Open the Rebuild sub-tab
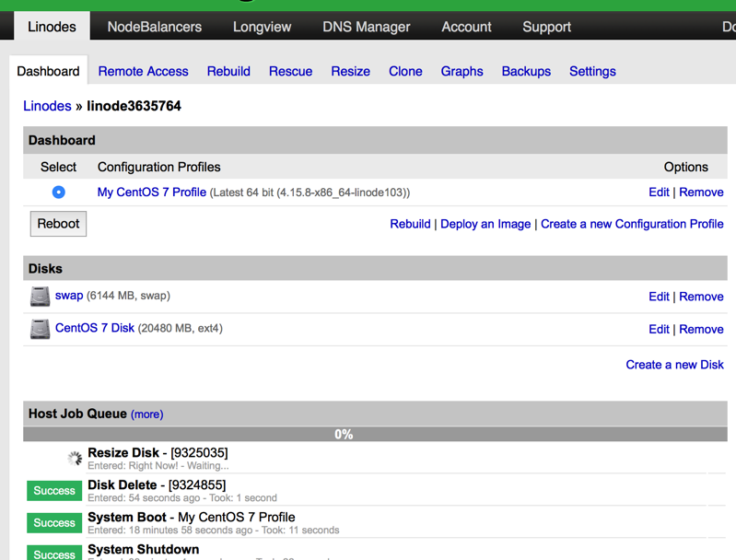736x560 pixels. (x=228, y=71)
